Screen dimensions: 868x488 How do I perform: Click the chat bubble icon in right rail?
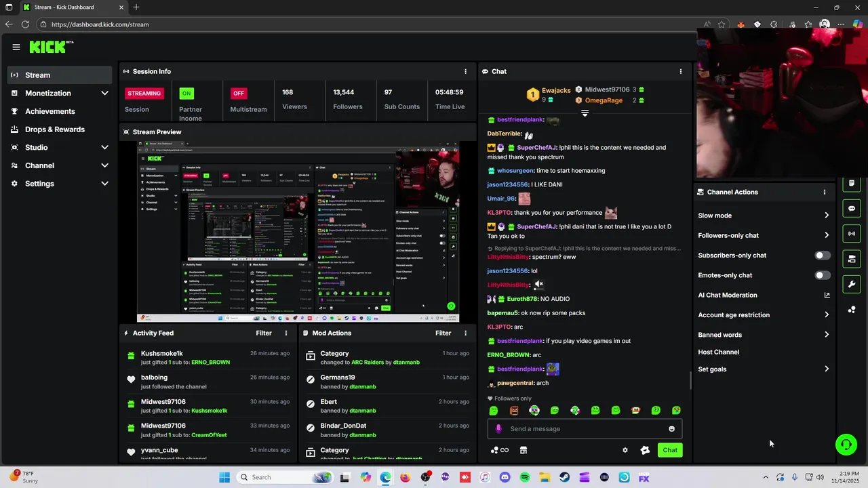(x=852, y=208)
